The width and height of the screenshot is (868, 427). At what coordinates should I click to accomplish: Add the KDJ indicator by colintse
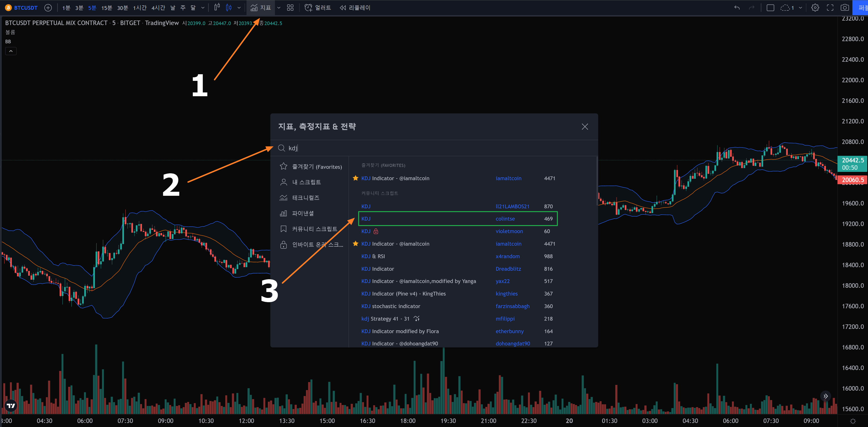click(x=458, y=219)
